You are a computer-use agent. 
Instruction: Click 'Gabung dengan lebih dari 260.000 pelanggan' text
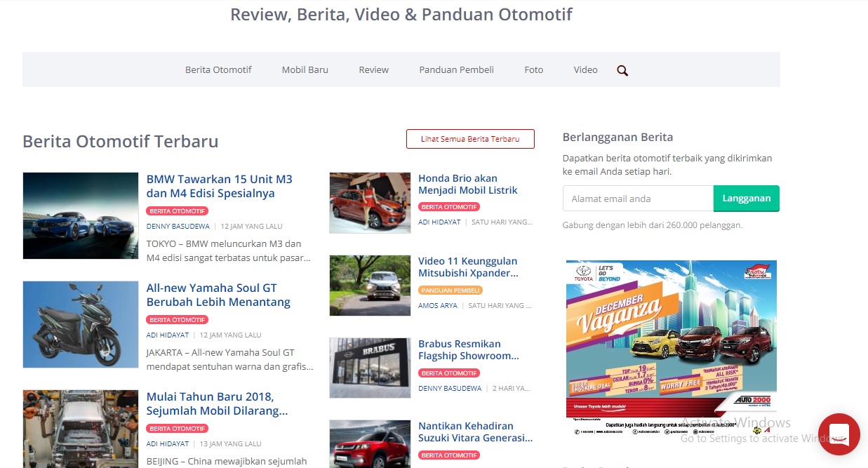[653, 225]
